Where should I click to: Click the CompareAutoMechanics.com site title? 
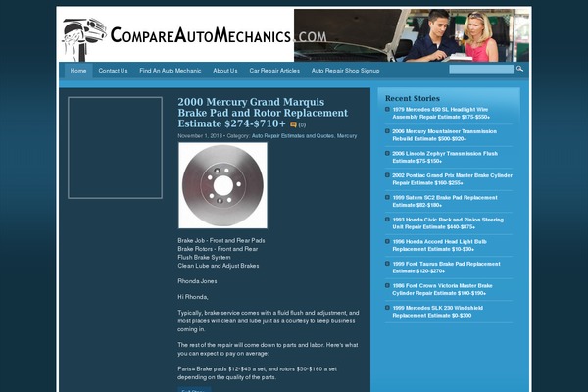pos(219,35)
